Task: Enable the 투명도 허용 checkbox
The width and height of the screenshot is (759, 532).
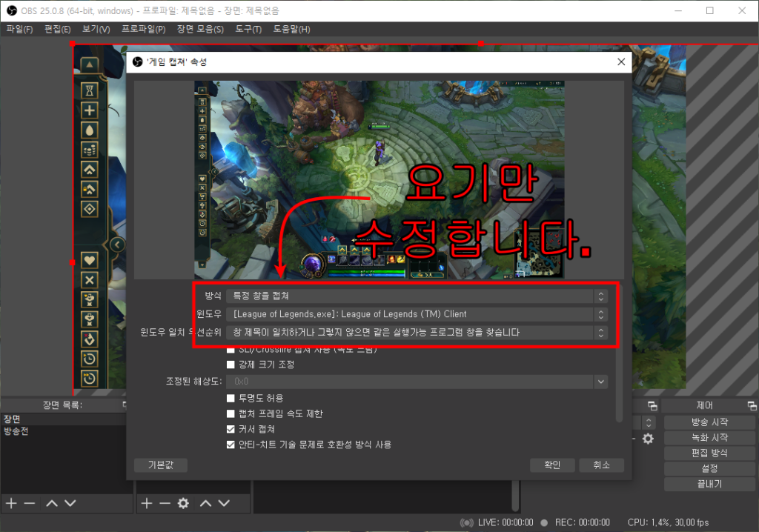Action: tap(231, 399)
